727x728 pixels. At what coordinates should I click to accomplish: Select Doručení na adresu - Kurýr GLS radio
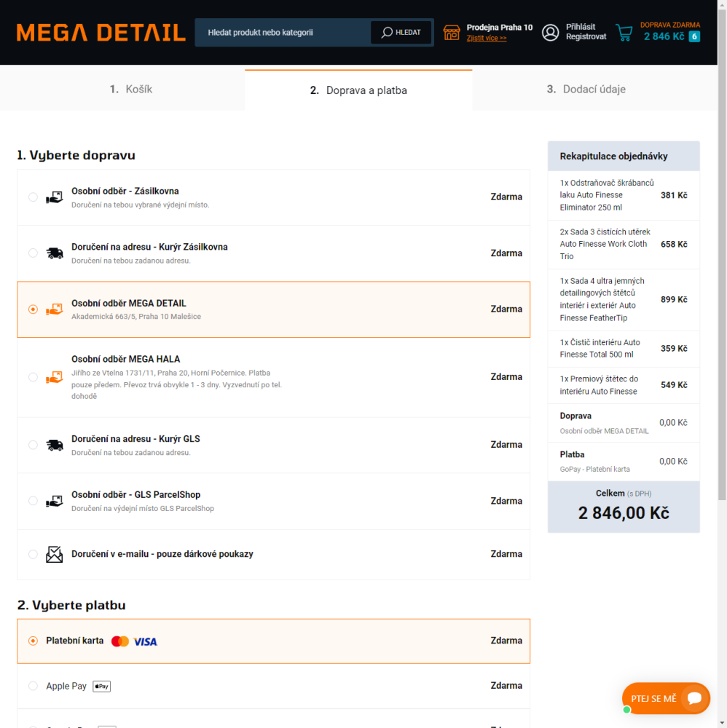tap(33, 445)
